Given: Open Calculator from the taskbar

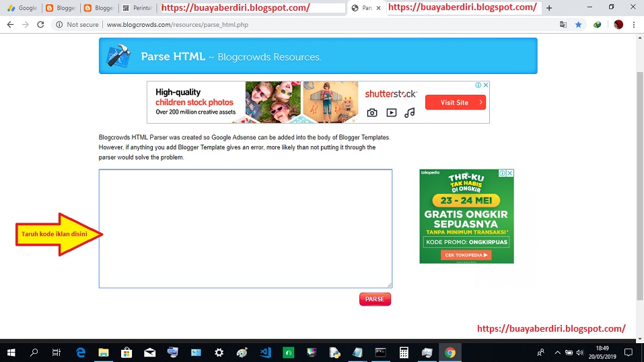Looking at the screenshot, I should point(404,353).
